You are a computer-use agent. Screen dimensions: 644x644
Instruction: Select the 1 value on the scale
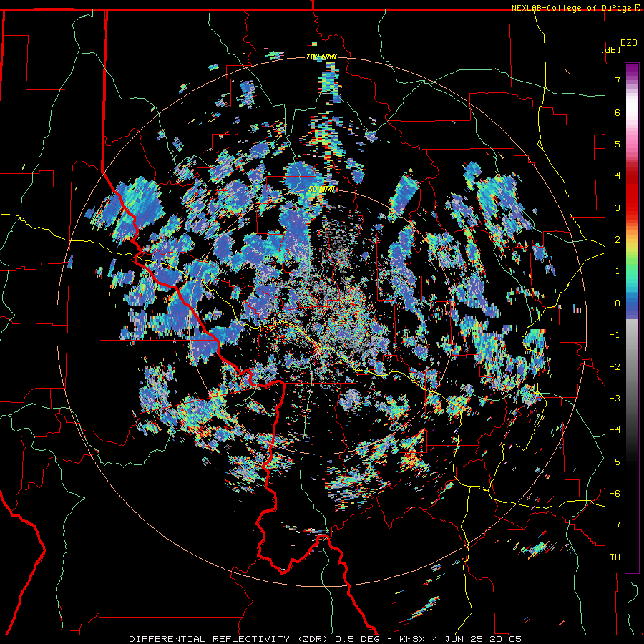tap(618, 271)
